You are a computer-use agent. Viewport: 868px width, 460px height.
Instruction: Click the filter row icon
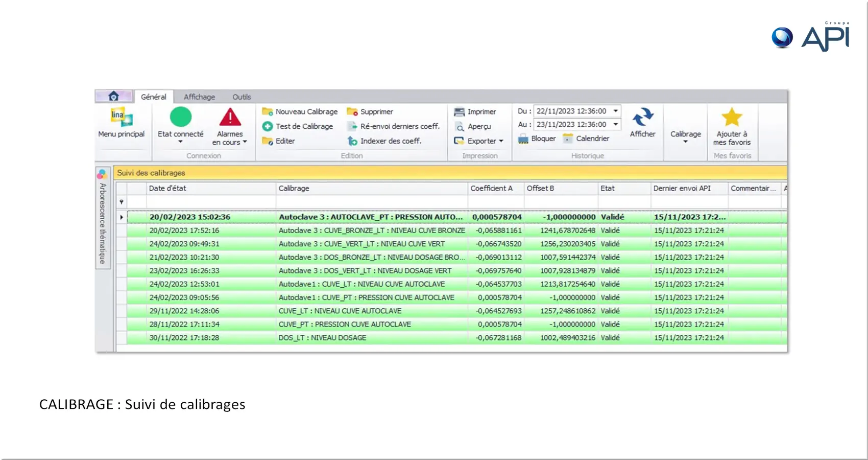point(122,202)
